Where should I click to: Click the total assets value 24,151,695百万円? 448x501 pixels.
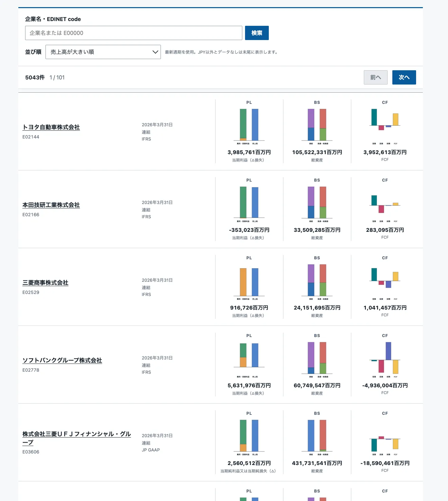point(317,308)
